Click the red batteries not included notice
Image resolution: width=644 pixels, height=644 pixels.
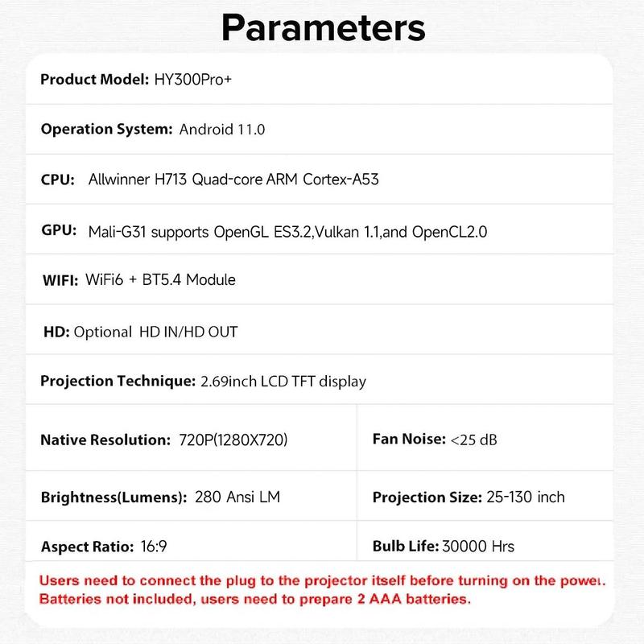pyautogui.click(x=254, y=600)
